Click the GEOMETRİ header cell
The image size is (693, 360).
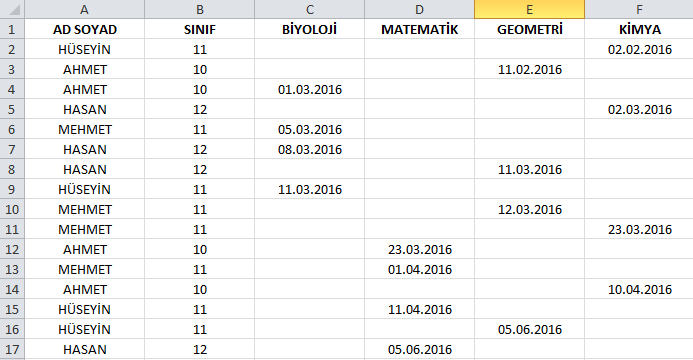click(x=529, y=29)
